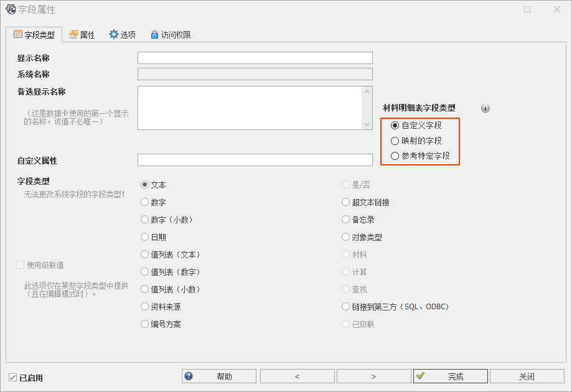Viewport: 572px width, 392px height.
Task: Close the 字段属性 window
Action: pos(557,9)
